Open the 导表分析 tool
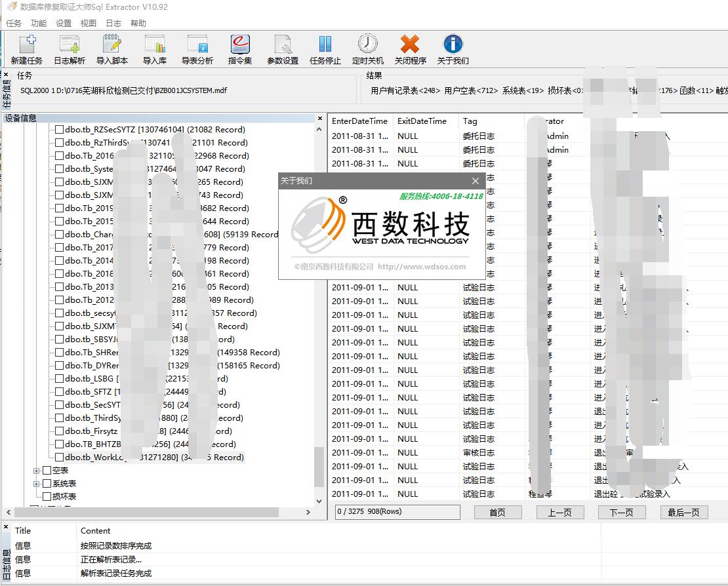Image resolution: width=728 pixels, height=586 pixels. click(197, 44)
